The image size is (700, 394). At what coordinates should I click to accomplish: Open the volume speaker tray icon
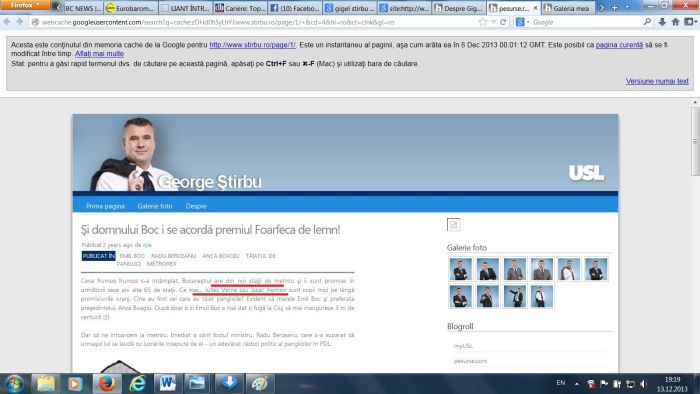[x=643, y=384]
